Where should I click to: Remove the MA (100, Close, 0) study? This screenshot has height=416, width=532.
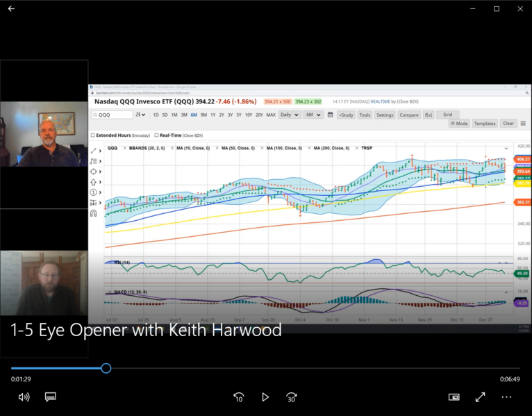tap(263, 149)
